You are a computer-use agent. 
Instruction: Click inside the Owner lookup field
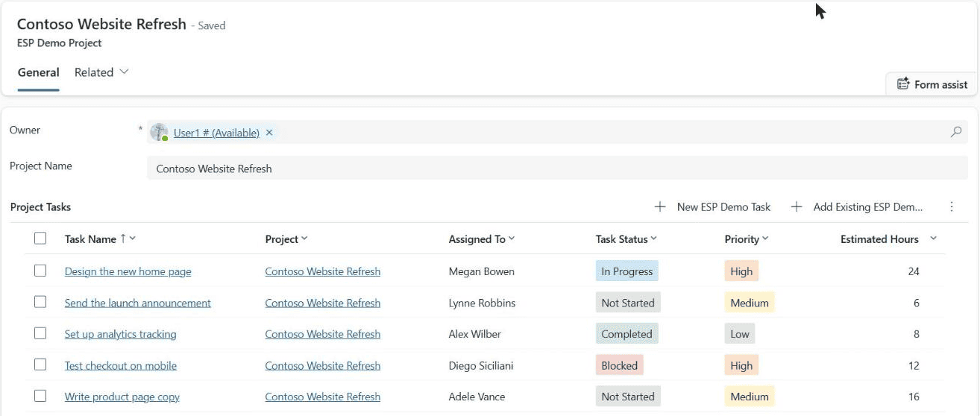click(557, 133)
